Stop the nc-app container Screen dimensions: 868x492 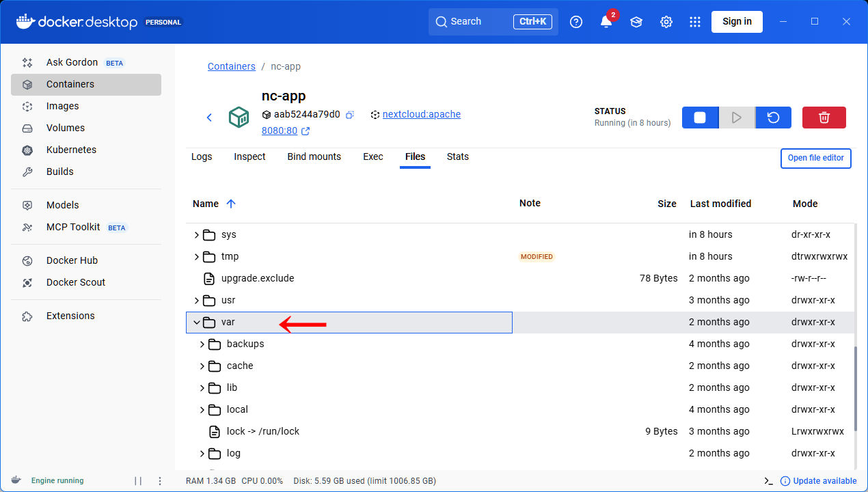700,118
